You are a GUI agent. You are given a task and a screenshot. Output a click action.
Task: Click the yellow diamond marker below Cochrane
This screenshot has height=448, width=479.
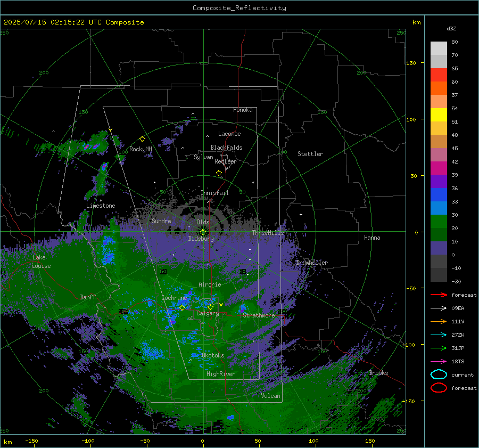(182, 308)
